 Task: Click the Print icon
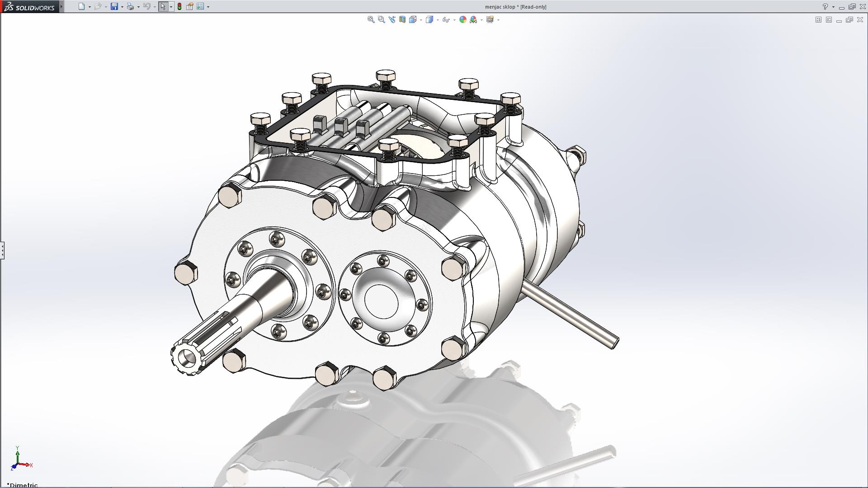tap(130, 7)
